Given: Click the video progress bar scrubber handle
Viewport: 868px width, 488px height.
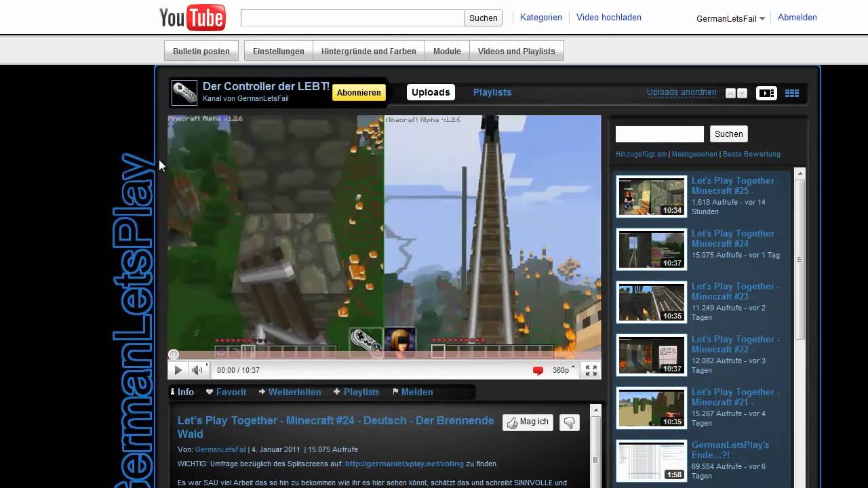Looking at the screenshot, I should 174,354.
